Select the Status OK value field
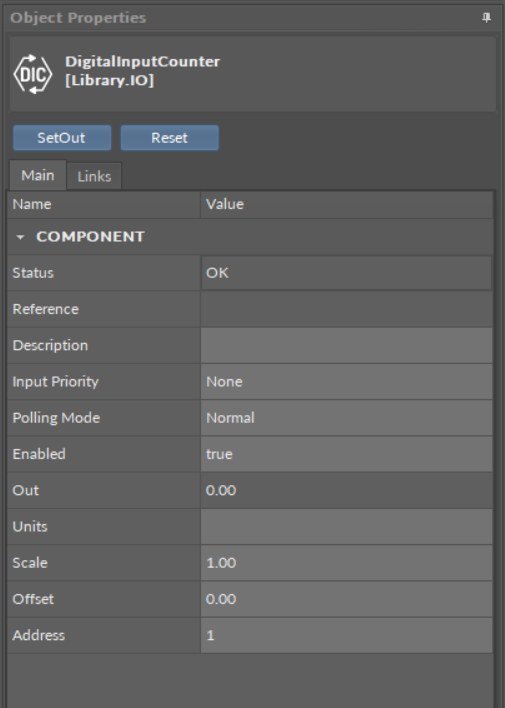505x708 pixels. pyautogui.click(x=346, y=273)
